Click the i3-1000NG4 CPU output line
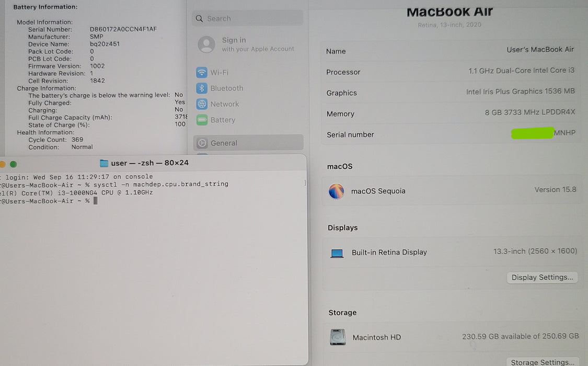 pos(76,193)
